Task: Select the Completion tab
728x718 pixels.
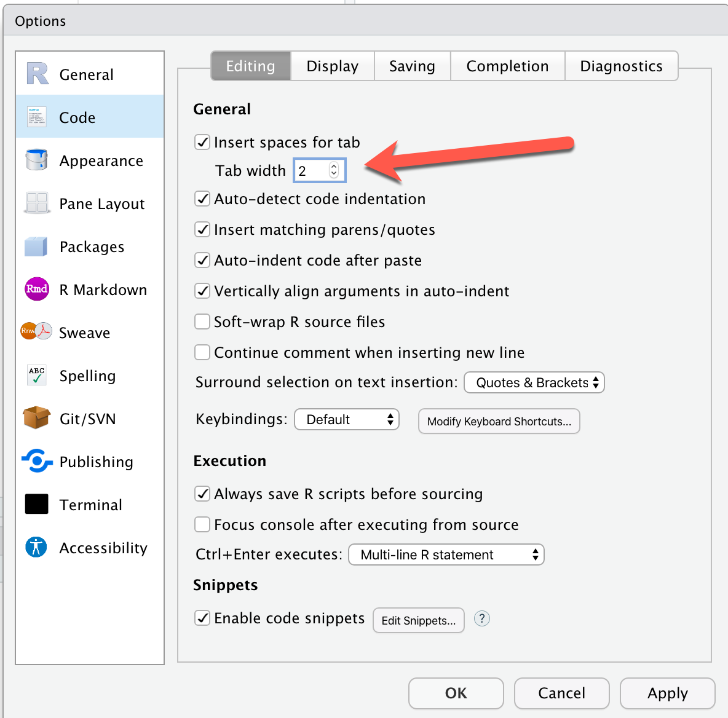Action: (x=507, y=66)
